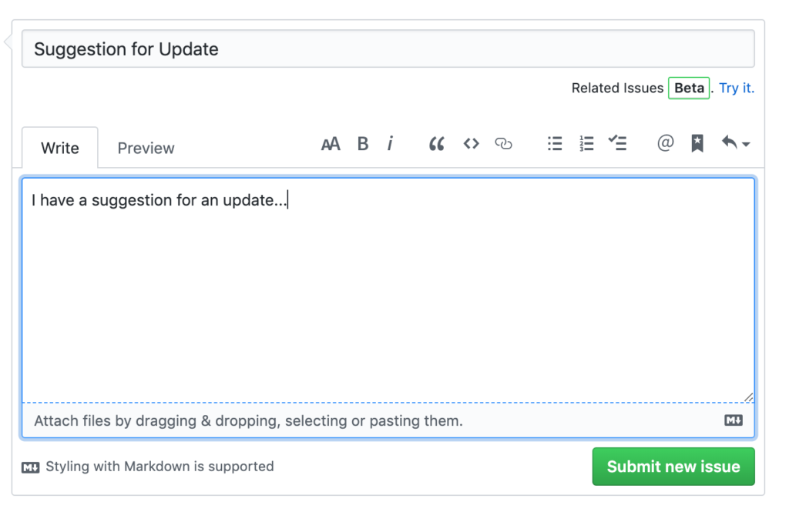
Task: Insert a hyperlink
Action: coord(503,143)
